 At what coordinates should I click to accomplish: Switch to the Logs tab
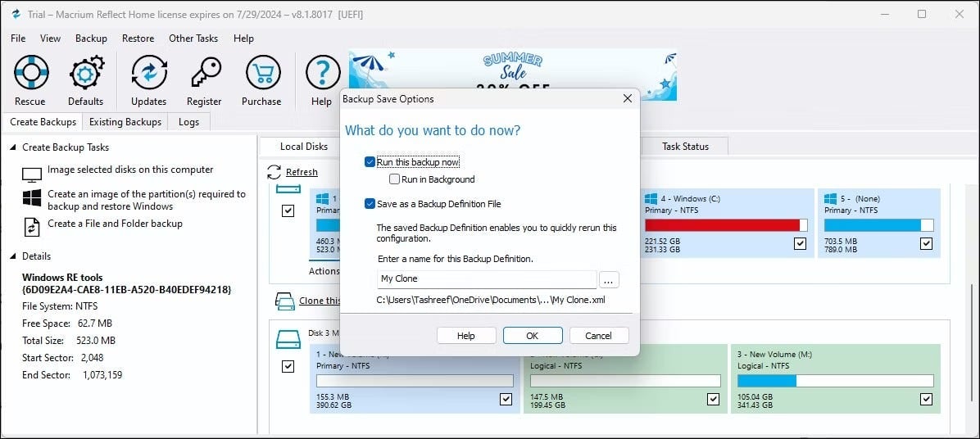click(188, 122)
